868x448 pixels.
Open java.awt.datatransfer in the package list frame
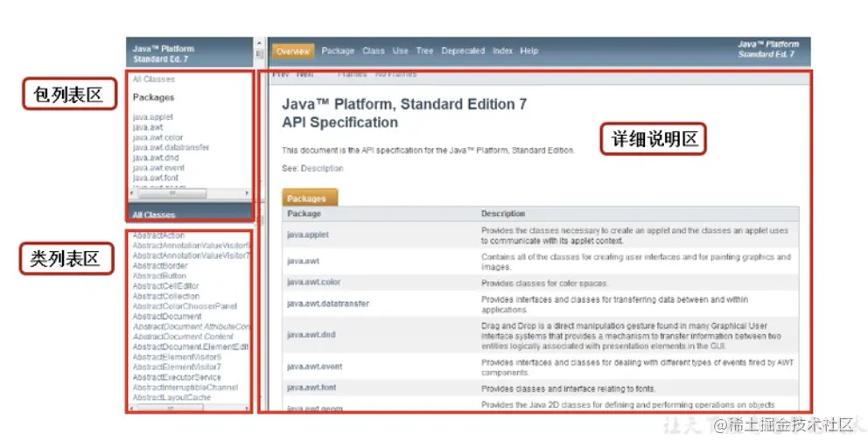[171, 147]
